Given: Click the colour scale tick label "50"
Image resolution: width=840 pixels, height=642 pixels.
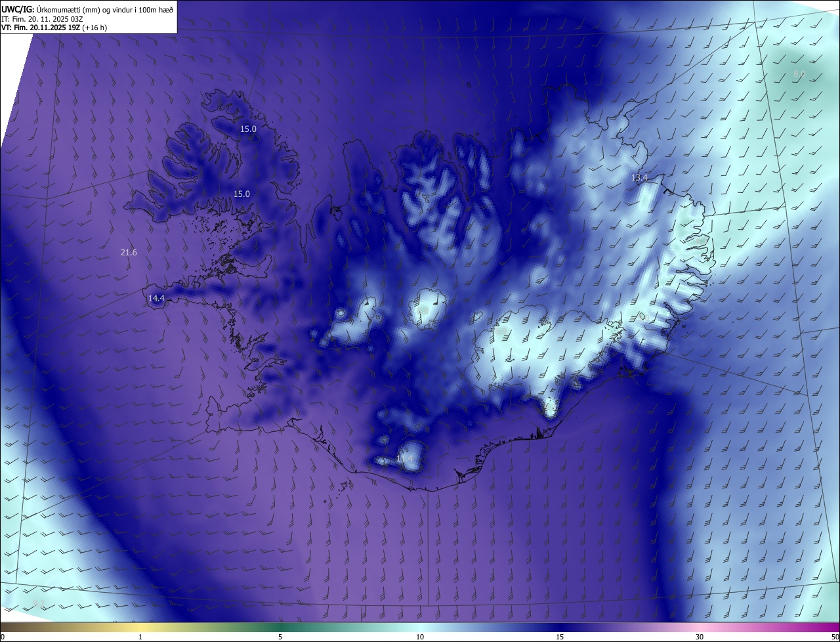Looking at the screenshot, I should click(x=835, y=637).
